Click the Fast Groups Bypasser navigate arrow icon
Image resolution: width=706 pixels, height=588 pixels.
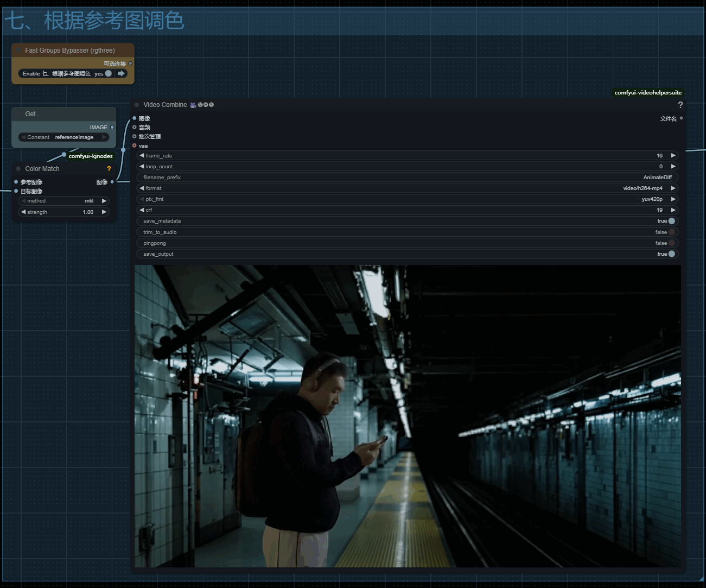tap(121, 73)
